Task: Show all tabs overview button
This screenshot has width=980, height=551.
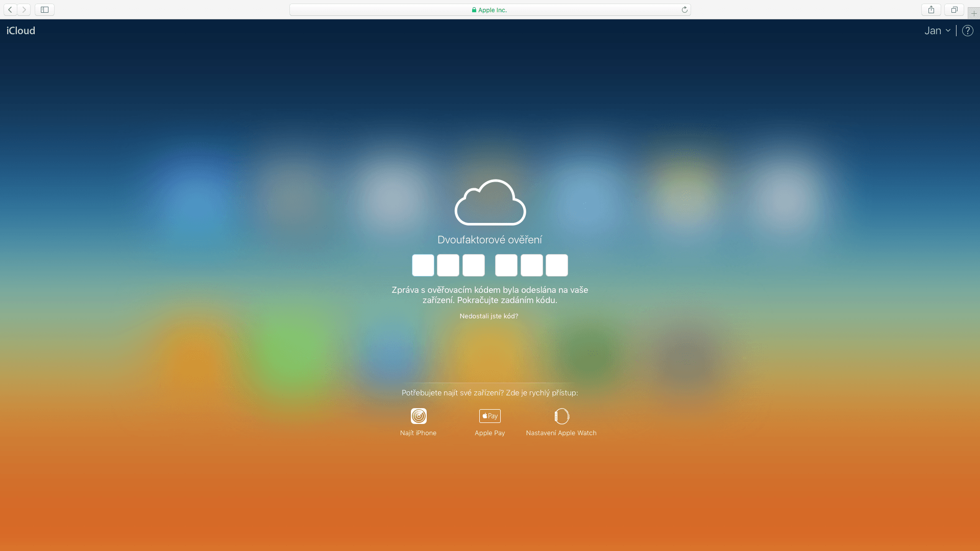Action: tap(954, 10)
